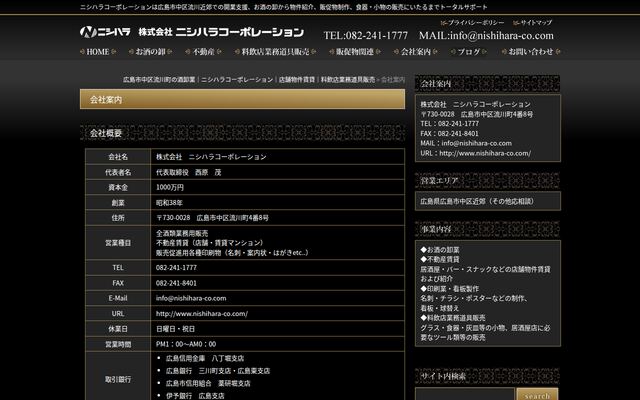Select the 広島信用金庫 八丁堀支店 bank entry
The height and width of the screenshot is (400, 640).
205,358
